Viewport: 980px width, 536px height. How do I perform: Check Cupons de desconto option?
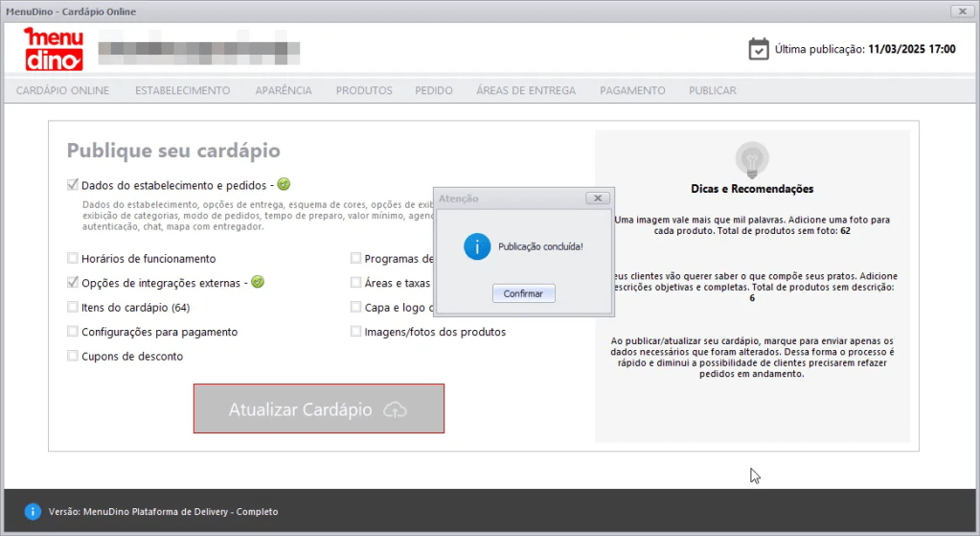pyautogui.click(x=73, y=356)
